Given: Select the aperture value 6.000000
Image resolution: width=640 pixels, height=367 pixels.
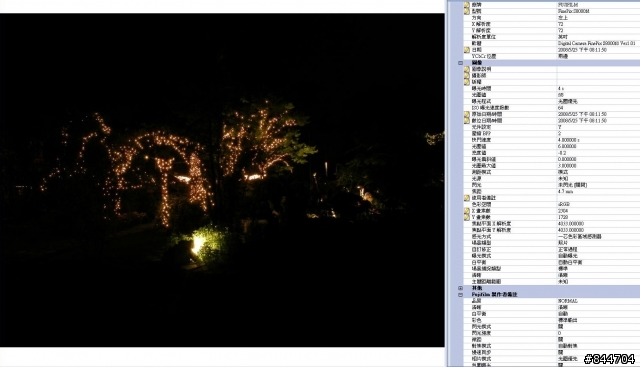Looking at the screenshot, I should [567, 147].
